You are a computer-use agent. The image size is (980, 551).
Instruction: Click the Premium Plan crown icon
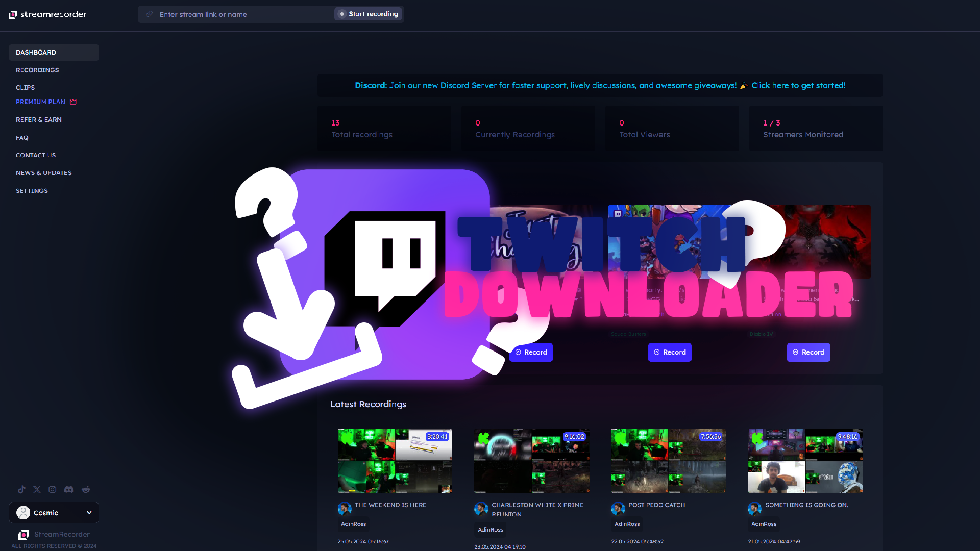point(73,102)
